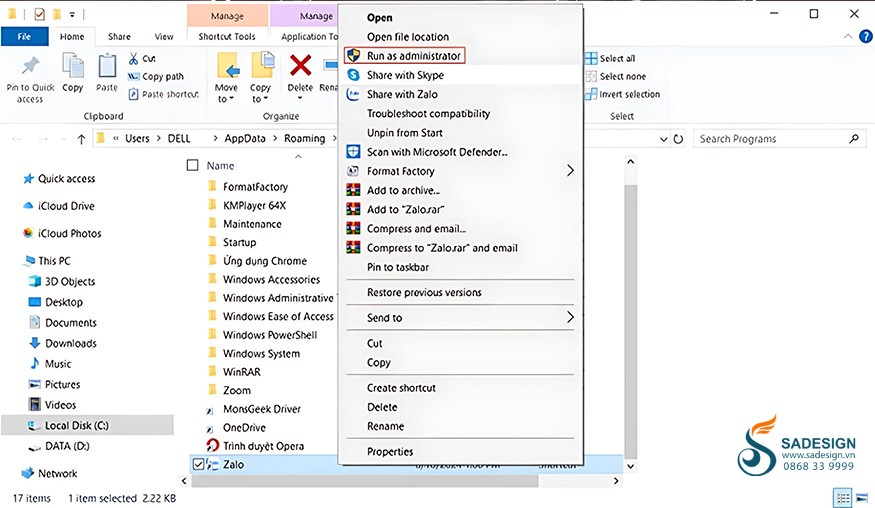This screenshot has width=875, height=508.
Task: Expand the address bar history dropdown
Action: pos(664,139)
